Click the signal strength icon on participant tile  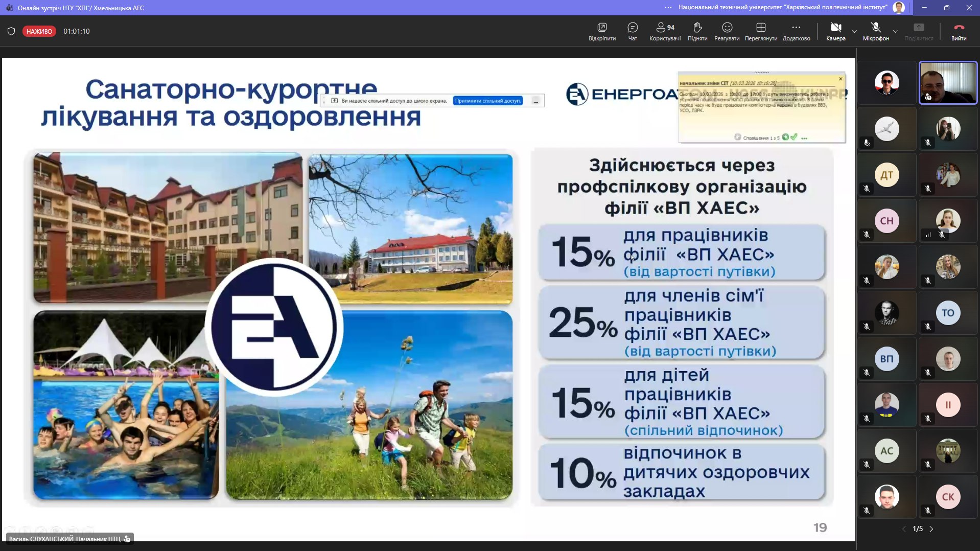click(x=928, y=235)
